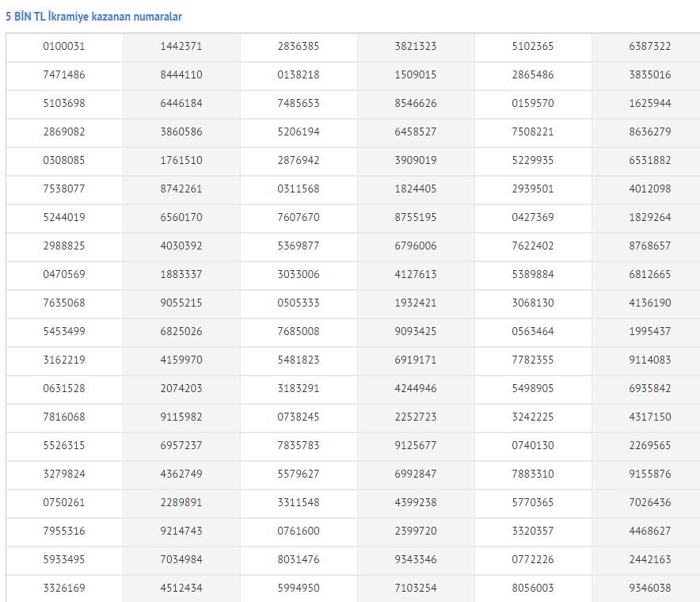Click the 1932421 entry
Viewport: 700px width, 602px height.
416,303
